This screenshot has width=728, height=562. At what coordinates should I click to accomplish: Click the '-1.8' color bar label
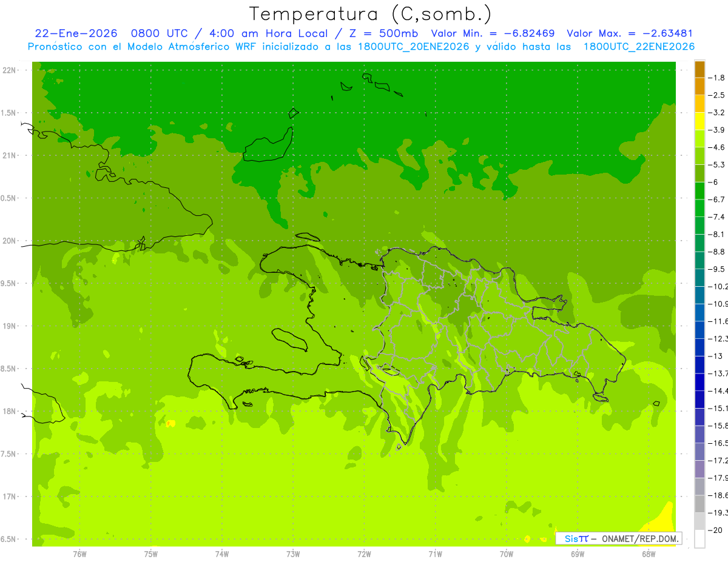(x=717, y=78)
